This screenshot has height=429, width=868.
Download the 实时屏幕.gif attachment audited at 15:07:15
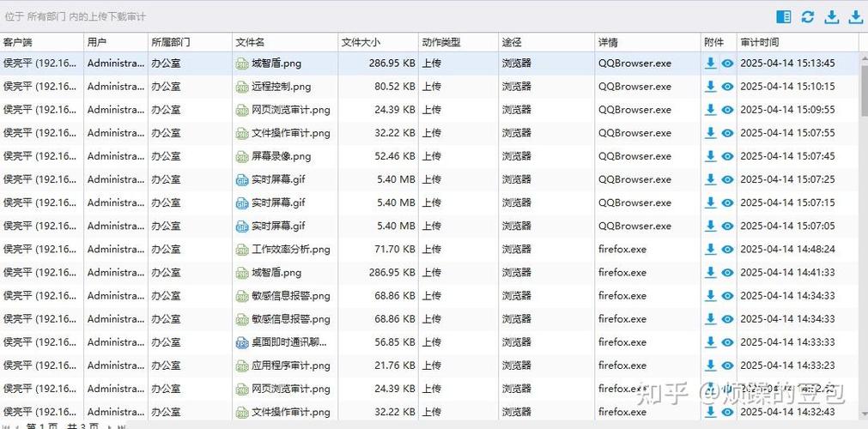(x=710, y=202)
